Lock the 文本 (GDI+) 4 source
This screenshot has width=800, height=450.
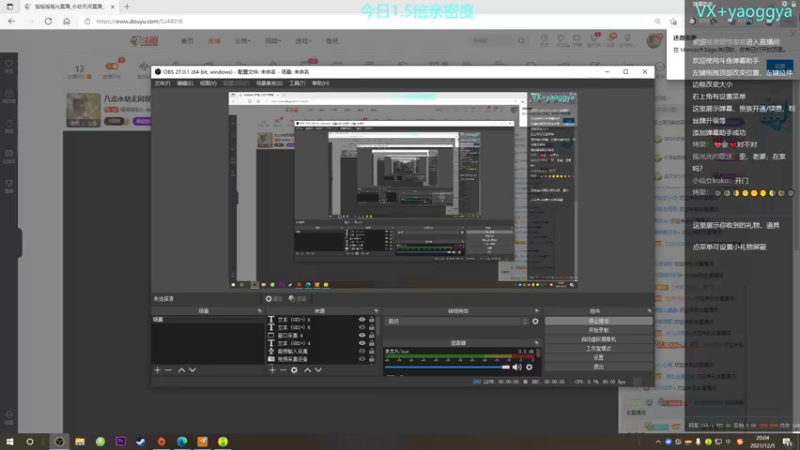pos(371,343)
